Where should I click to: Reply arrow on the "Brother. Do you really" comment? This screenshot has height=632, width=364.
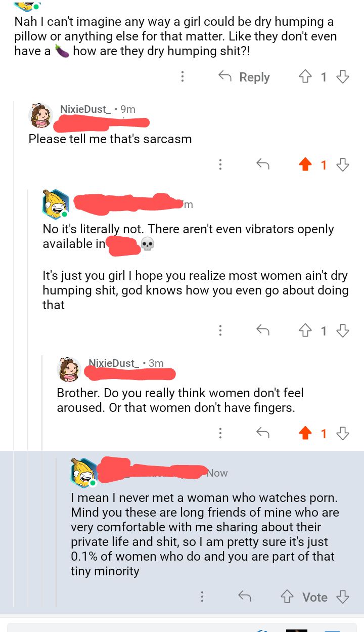coord(262,433)
